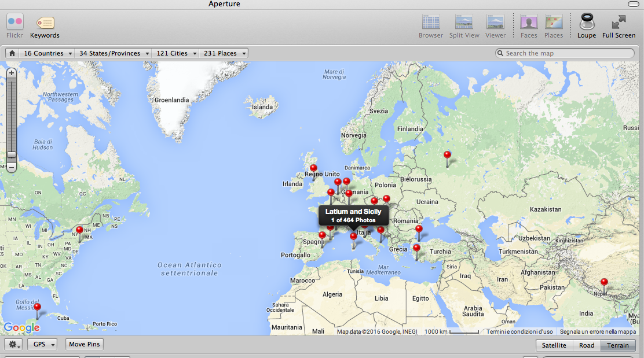Open the Keywords HUD
This screenshot has height=358, width=644.
coord(45,27)
